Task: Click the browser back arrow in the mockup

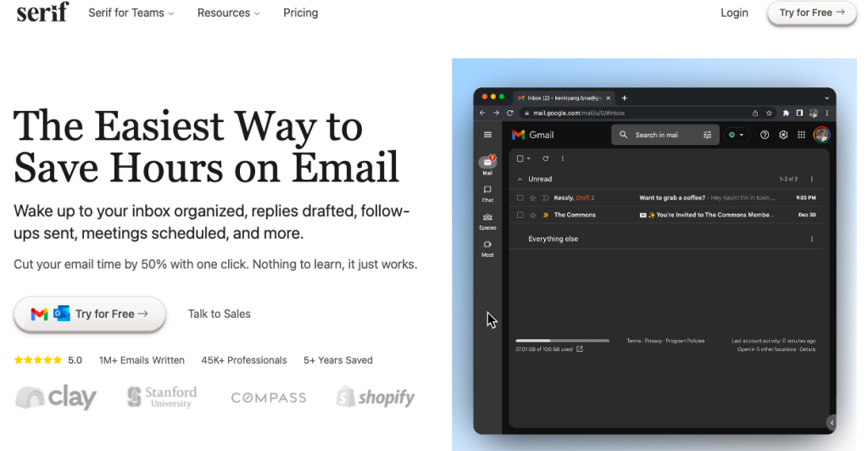Action: point(482,113)
